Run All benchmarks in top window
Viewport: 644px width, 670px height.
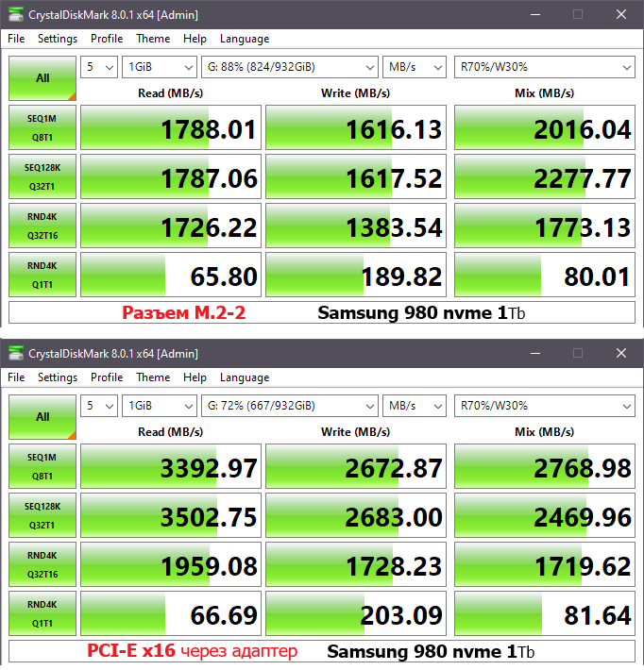tap(42, 78)
